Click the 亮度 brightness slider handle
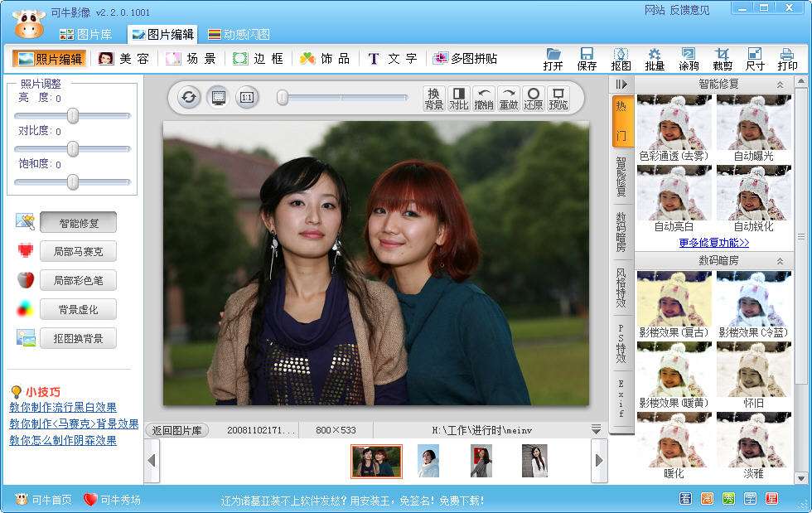 (x=73, y=116)
